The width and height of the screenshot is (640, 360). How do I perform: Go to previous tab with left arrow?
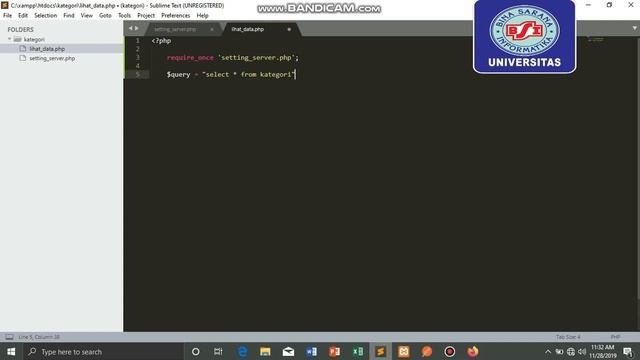pos(131,28)
